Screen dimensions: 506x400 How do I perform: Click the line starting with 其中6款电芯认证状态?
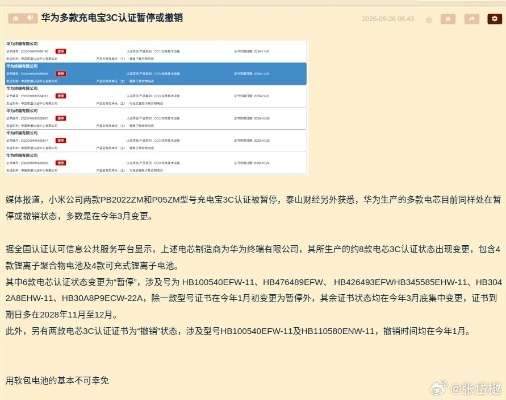254,298
